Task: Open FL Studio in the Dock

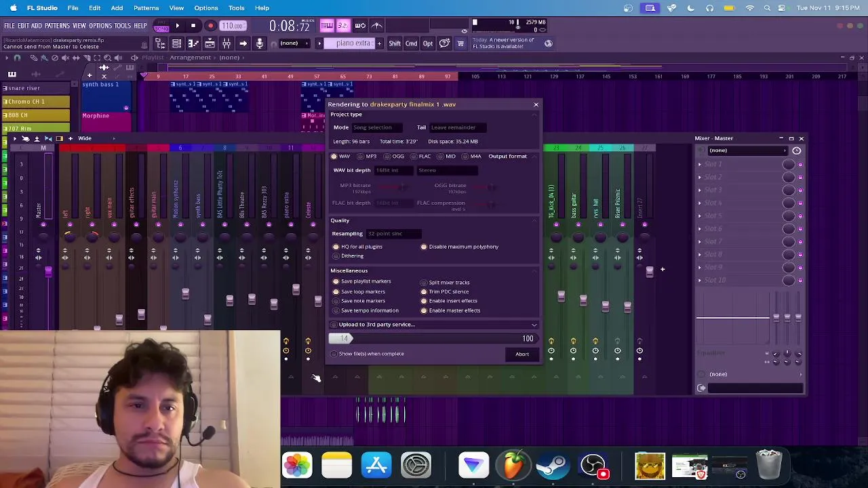Action: tap(513, 466)
